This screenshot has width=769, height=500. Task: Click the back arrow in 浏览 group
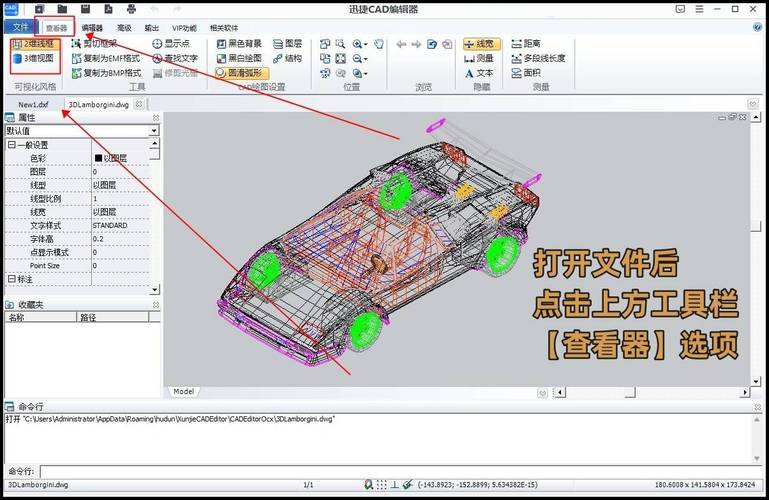click(401, 44)
